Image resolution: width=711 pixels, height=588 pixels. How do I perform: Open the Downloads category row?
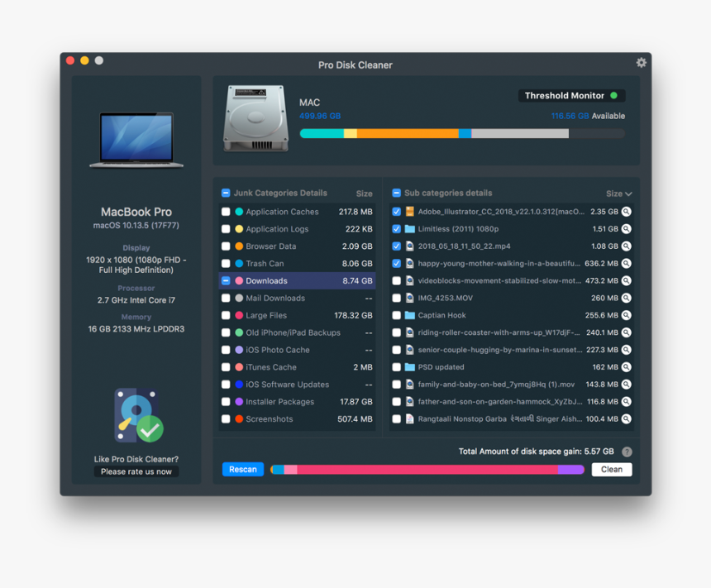pos(297,281)
